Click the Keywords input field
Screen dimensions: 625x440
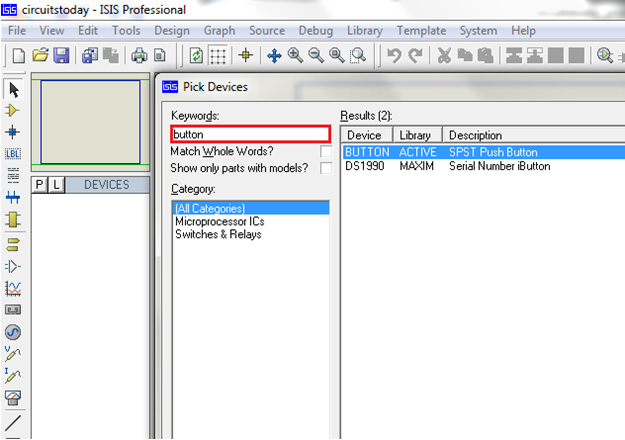(251, 134)
